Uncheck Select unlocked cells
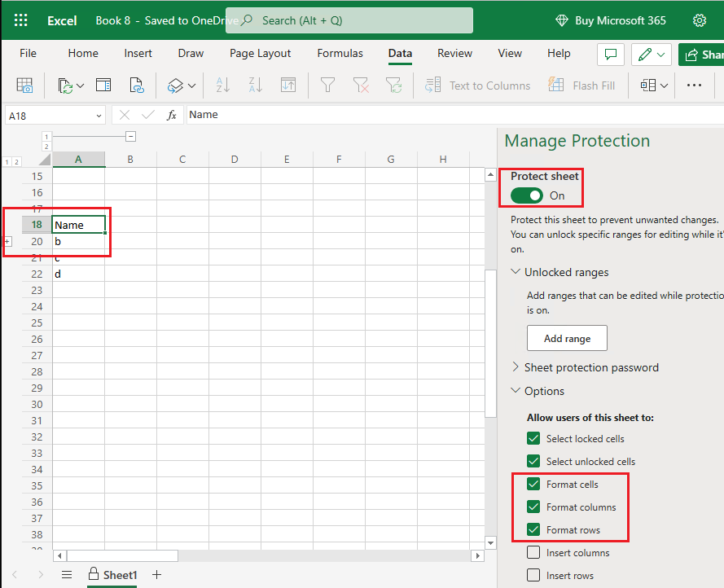The height and width of the screenshot is (588, 724). click(533, 461)
